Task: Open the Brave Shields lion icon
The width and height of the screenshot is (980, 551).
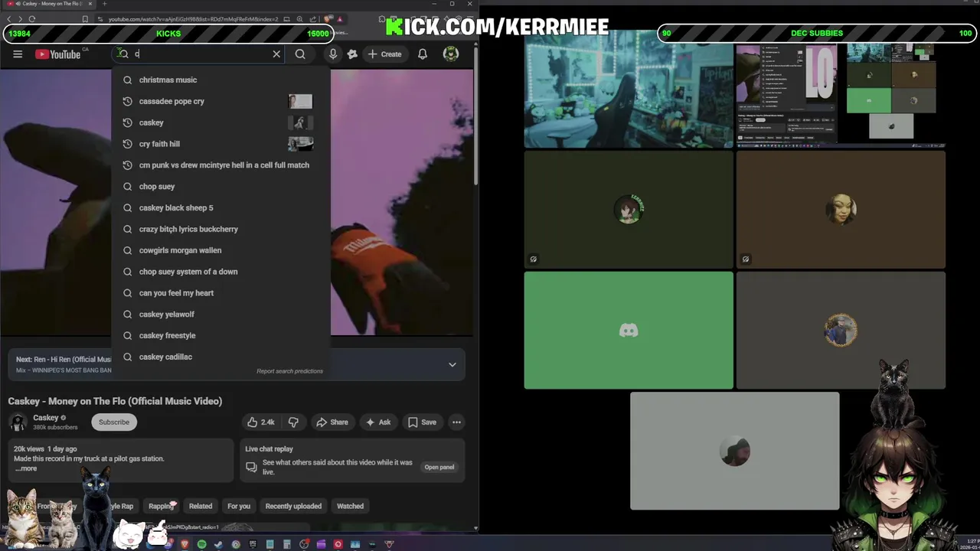Action: point(328,18)
